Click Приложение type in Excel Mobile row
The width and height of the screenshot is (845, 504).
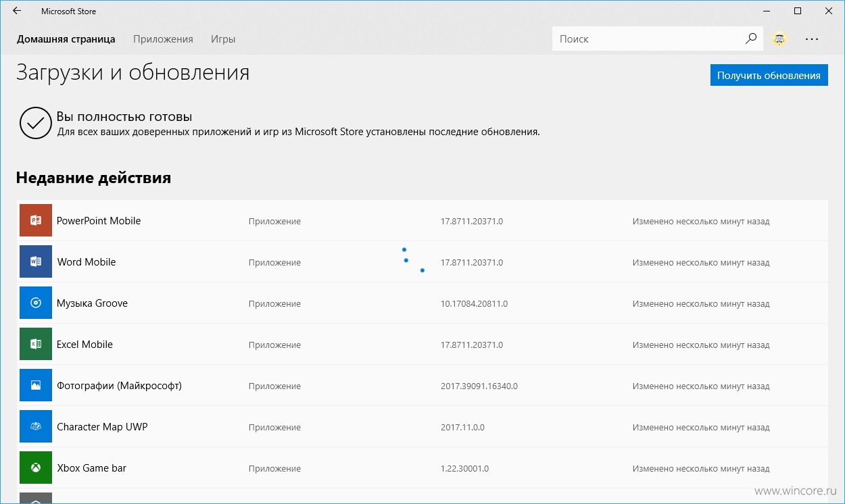[x=274, y=345]
